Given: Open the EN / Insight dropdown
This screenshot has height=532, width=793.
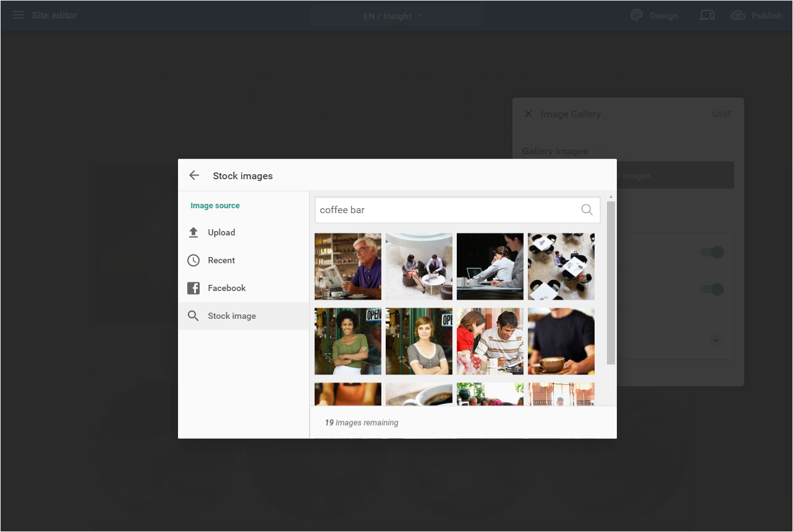Looking at the screenshot, I should [394, 16].
